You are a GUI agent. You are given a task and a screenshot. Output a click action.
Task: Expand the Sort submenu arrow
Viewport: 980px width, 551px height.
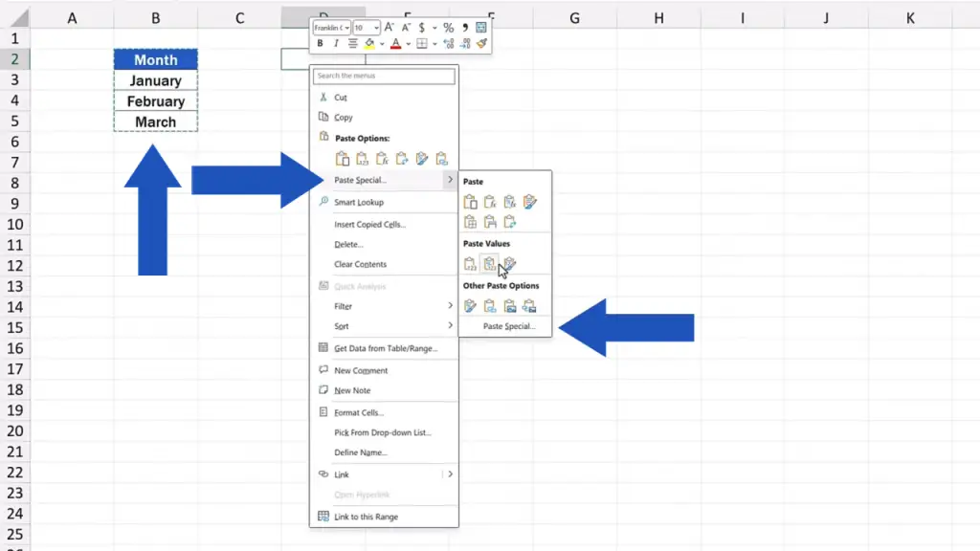[x=450, y=325]
